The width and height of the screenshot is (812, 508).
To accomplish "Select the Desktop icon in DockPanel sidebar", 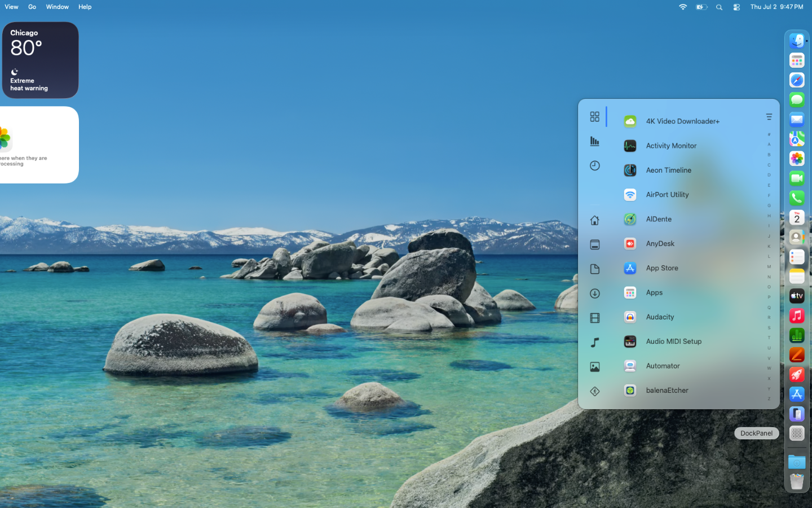I will click(x=594, y=244).
